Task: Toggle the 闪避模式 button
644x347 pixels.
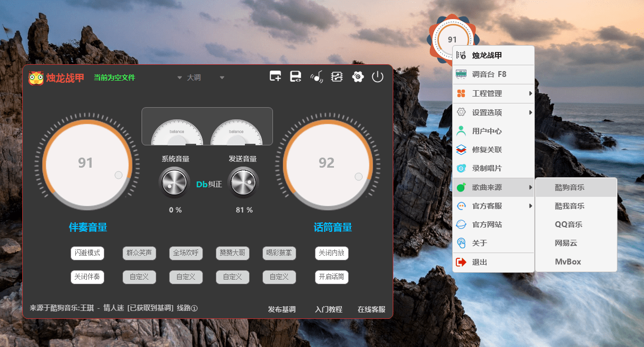Action: point(87,253)
